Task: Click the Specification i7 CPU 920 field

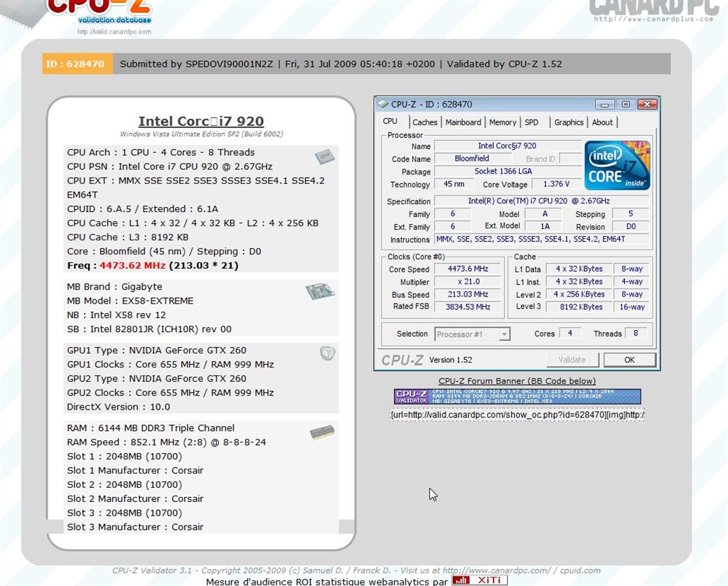Action: click(x=541, y=201)
